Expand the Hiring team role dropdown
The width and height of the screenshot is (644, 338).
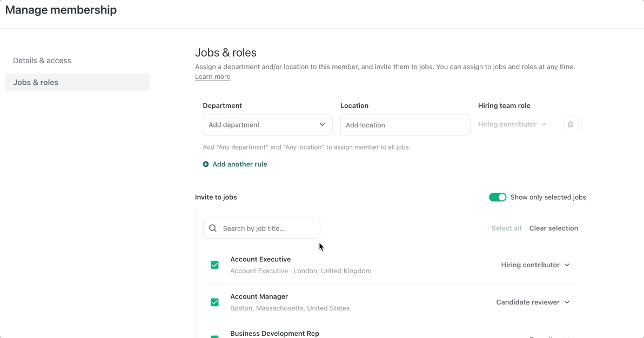tap(512, 125)
